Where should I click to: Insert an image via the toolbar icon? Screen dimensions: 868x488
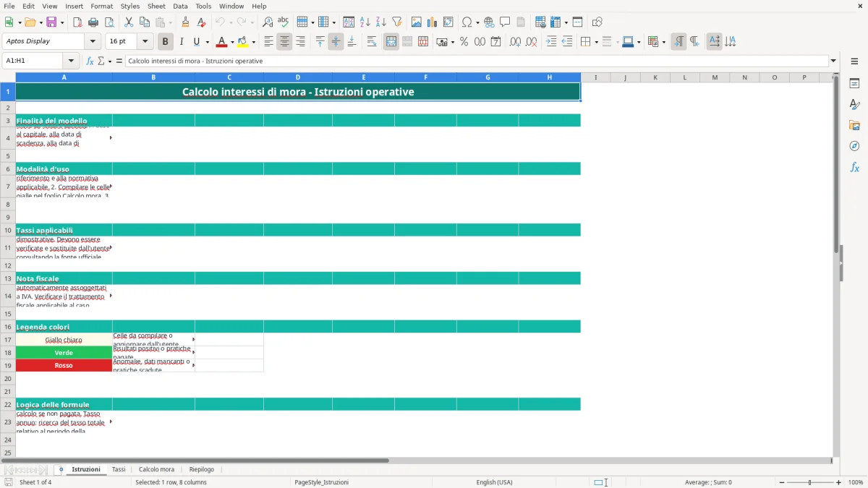pyautogui.click(x=417, y=22)
